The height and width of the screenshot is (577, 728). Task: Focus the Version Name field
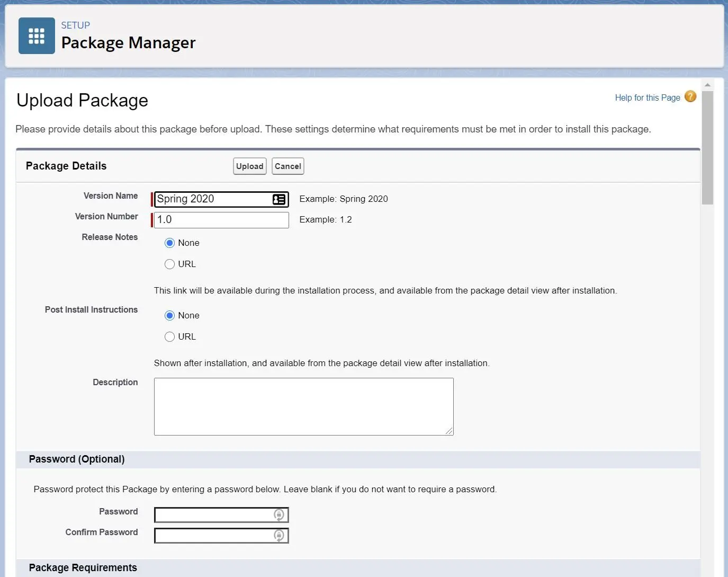(221, 199)
